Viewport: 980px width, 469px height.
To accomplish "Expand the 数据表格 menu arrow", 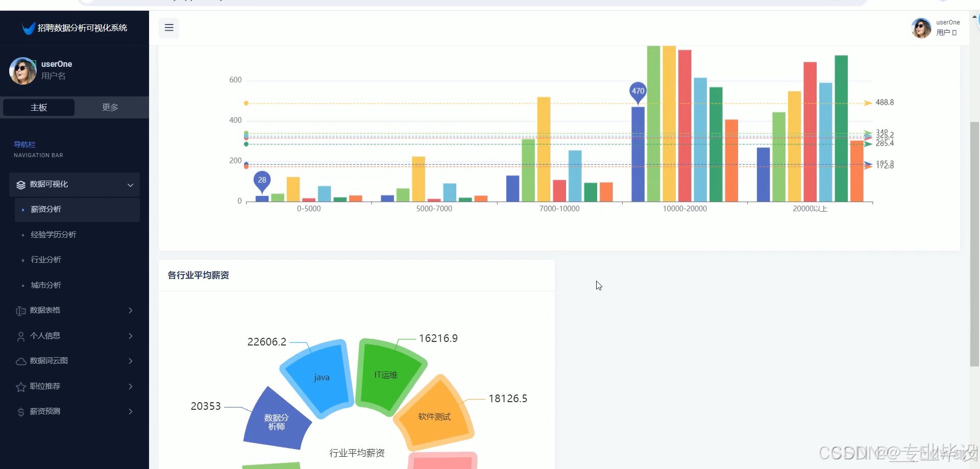I will tap(131, 310).
